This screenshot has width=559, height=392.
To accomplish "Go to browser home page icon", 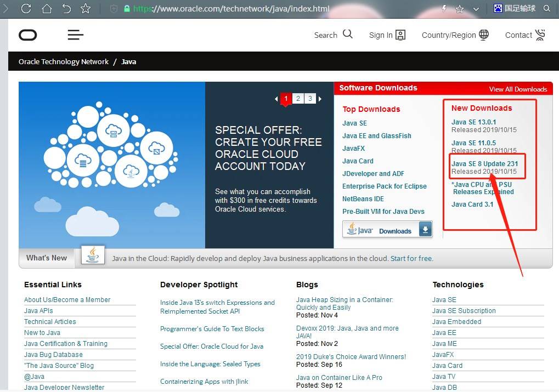I will pyautogui.click(x=47, y=9).
